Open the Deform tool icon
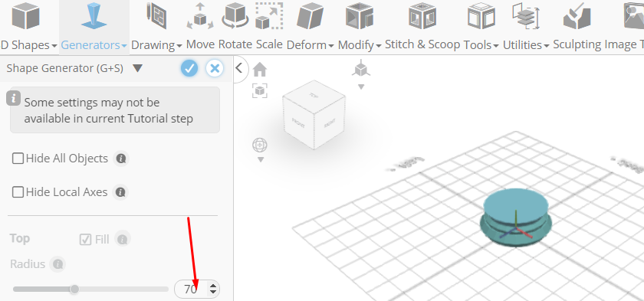The width and height of the screenshot is (644, 301). [310, 16]
